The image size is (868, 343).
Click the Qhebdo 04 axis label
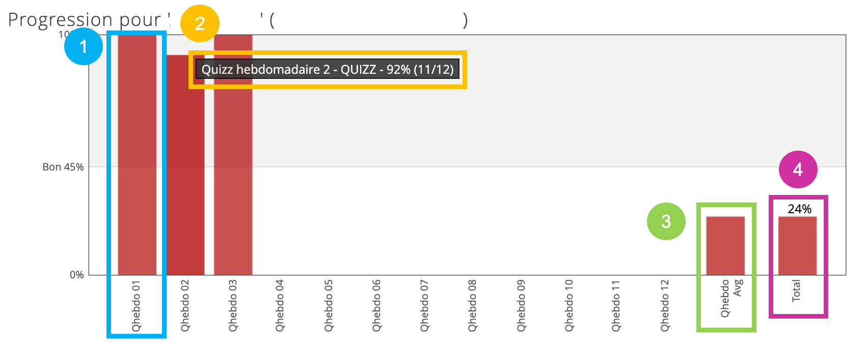pyautogui.click(x=280, y=305)
